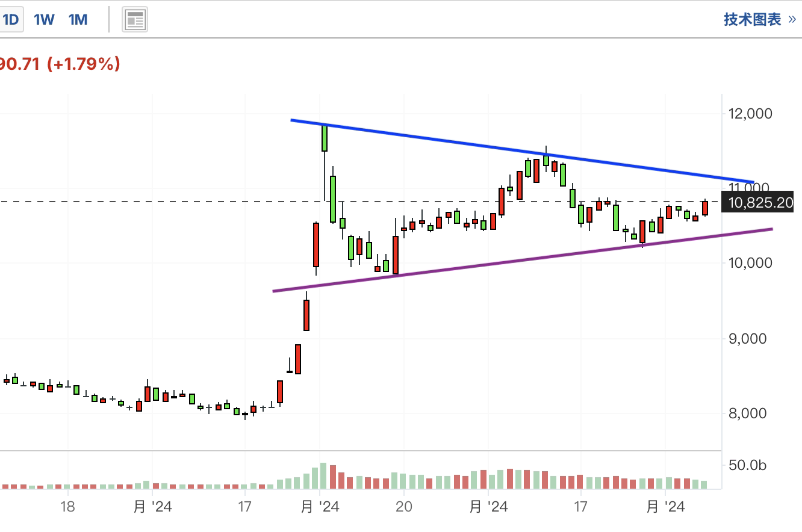This screenshot has height=532, width=802.
Task: Click the last red candlestick at right edge
Action: tap(705, 208)
